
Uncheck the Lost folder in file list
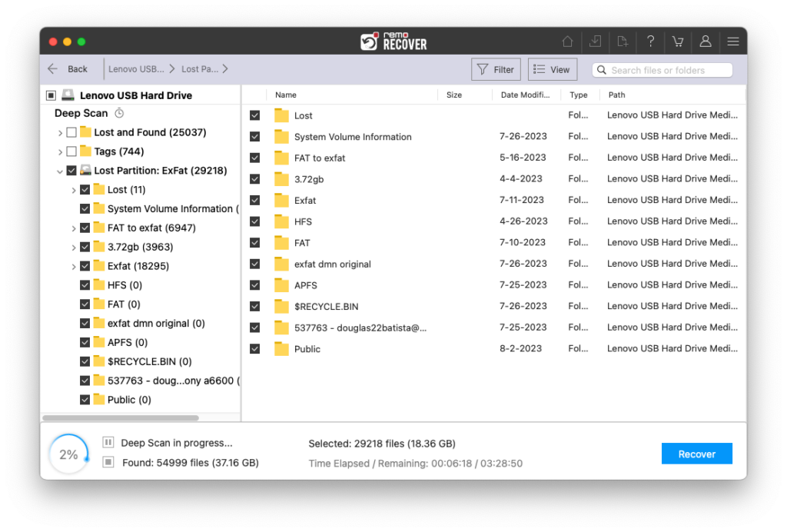(x=254, y=115)
